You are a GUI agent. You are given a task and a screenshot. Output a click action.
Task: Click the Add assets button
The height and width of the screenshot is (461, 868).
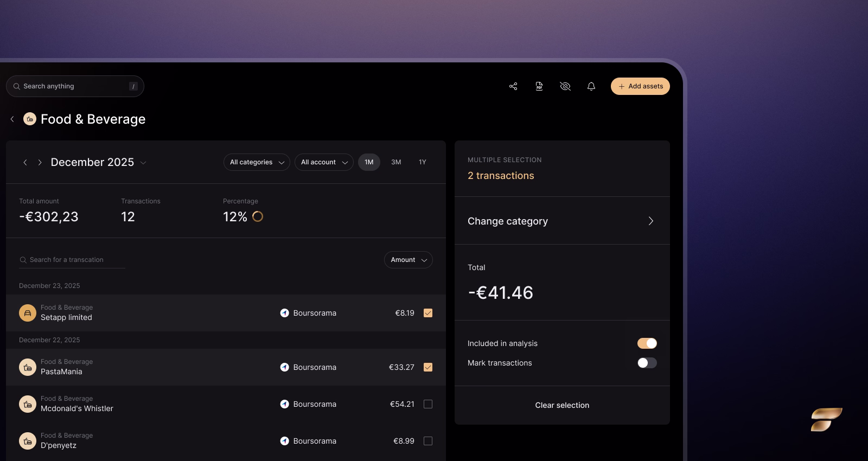point(640,86)
